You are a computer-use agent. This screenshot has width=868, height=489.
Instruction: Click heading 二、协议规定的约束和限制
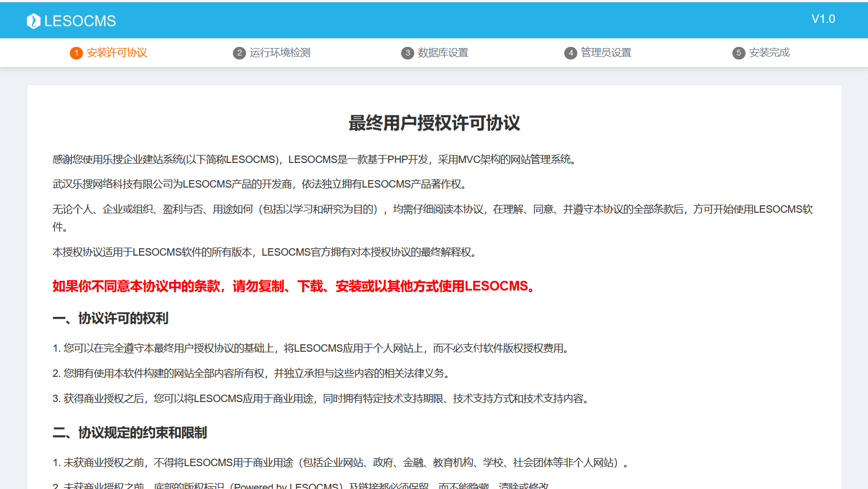click(x=130, y=433)
